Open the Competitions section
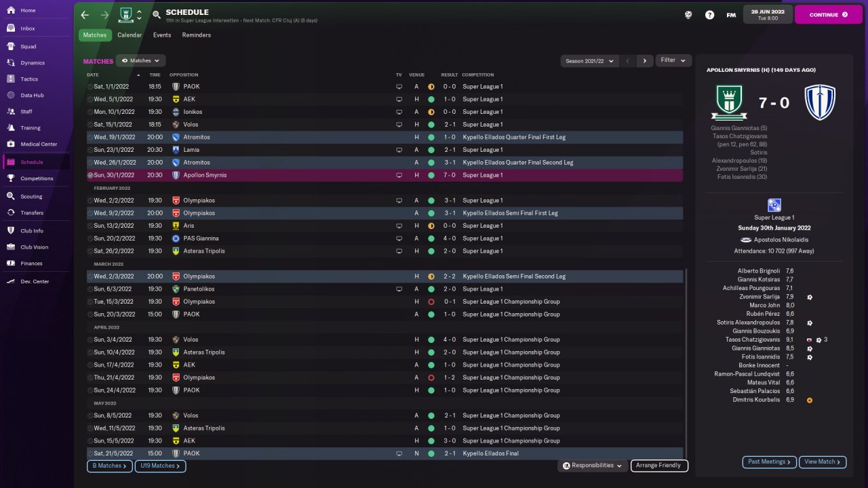 [x=35, y=179]
